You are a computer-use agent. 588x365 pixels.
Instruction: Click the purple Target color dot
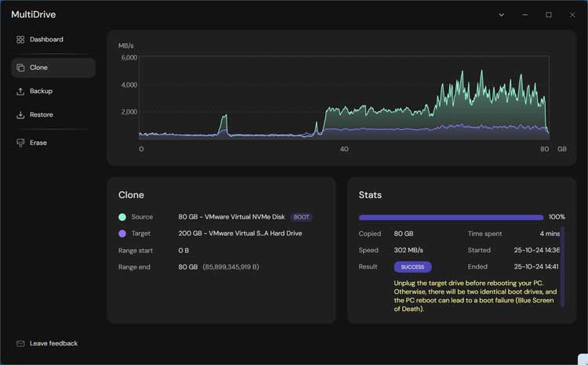122,233
